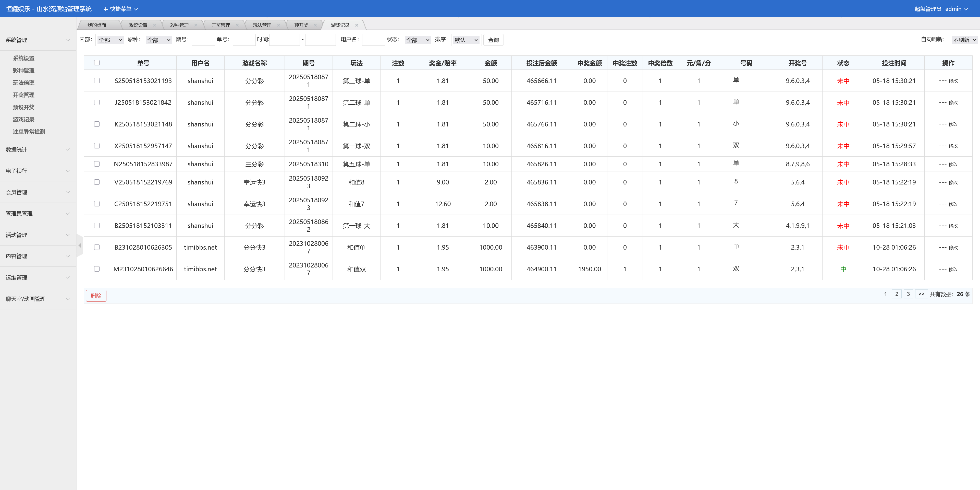Check the row for order M231028010626646

(97, 269)
